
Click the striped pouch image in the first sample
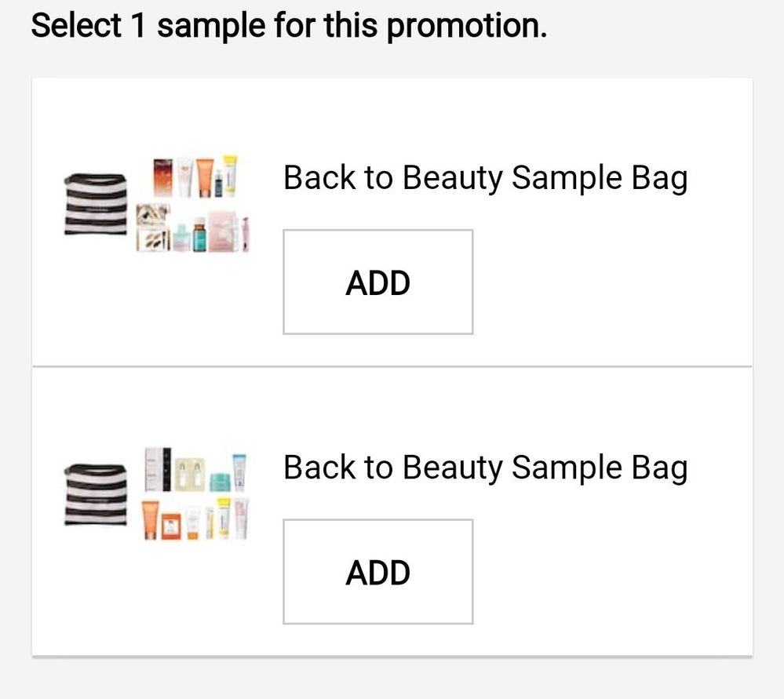click(95, 204)
